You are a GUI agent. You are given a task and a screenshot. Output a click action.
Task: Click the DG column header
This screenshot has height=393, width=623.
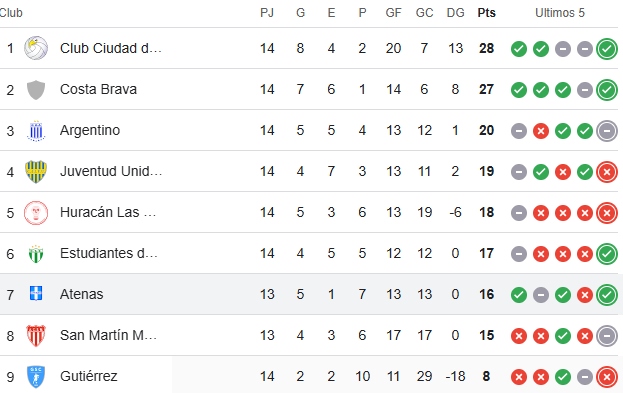pyautogui.click(x=455, y=13)
